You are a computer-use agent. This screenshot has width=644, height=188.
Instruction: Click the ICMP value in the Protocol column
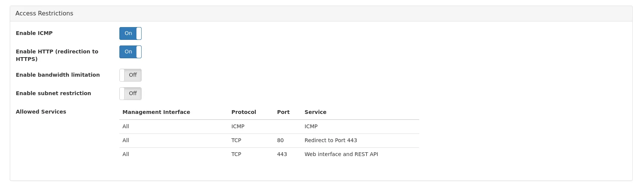tap(238, 126)
